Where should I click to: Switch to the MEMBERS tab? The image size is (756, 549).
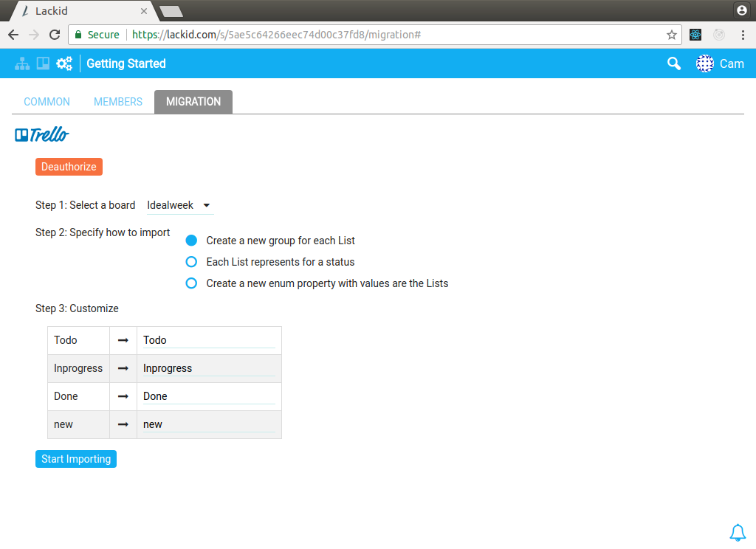(118, 102)
